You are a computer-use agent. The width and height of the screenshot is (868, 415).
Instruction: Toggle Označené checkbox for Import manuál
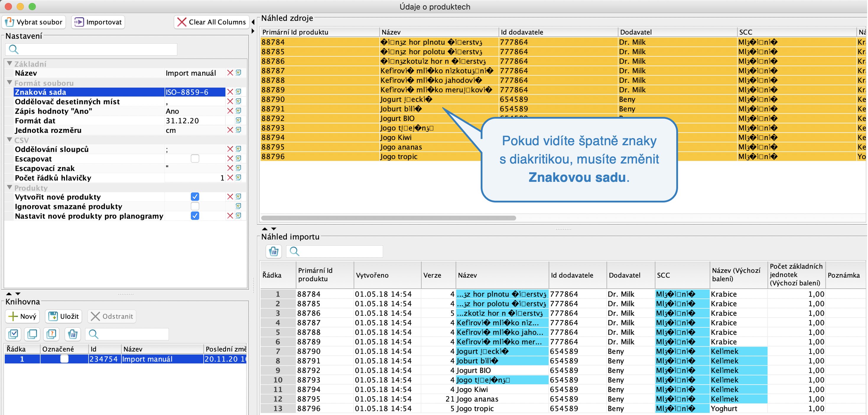(64, 359)
